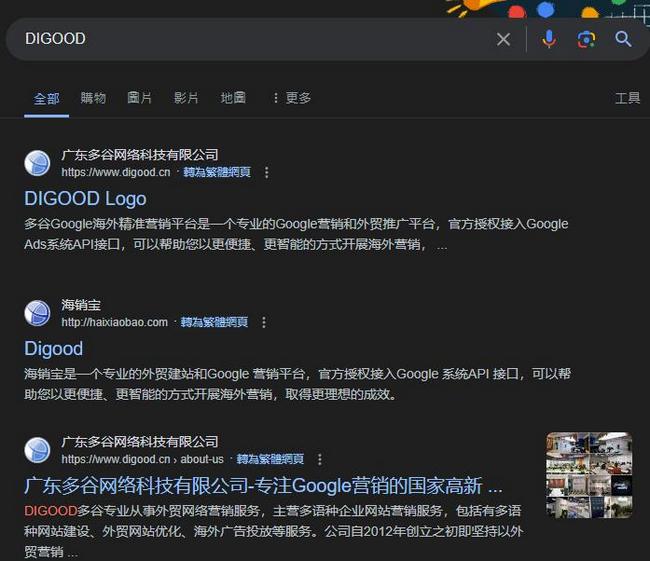Click the digood.cn › about-us breadcrumb
Viewport: 650px width, 561px height.
click(x=143, y=459)
